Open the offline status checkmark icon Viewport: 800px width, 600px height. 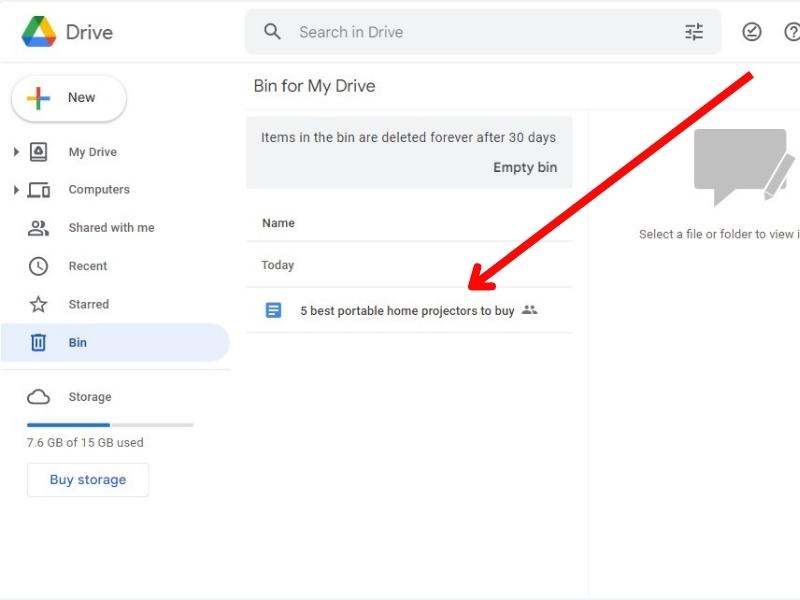click(x=752, y=32)
